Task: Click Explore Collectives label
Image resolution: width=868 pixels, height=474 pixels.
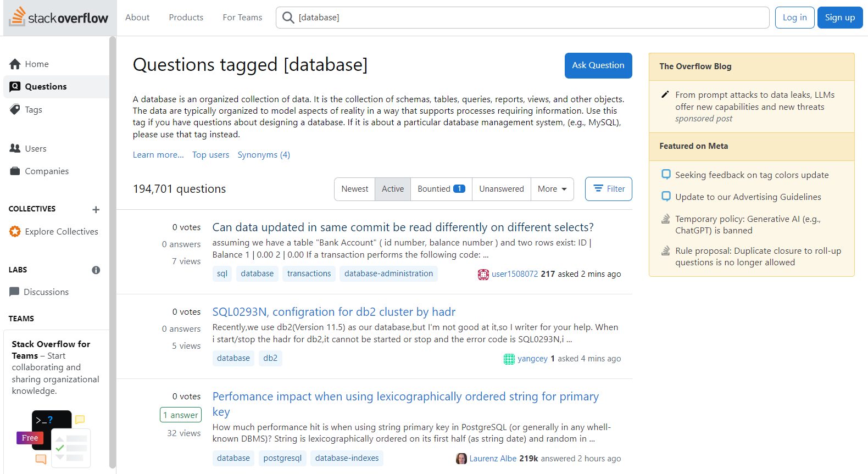Action: tap(62, 232)
